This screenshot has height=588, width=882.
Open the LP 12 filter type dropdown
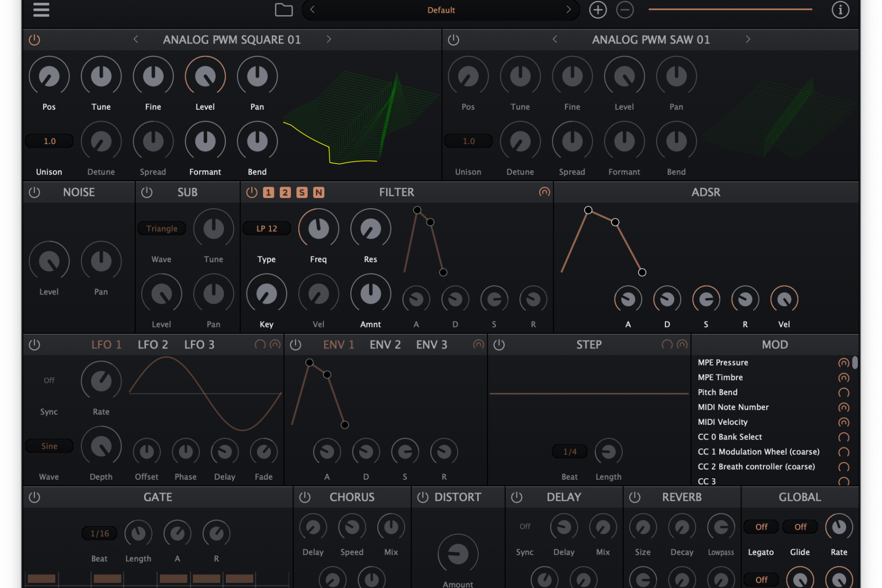tap(267, 228)
